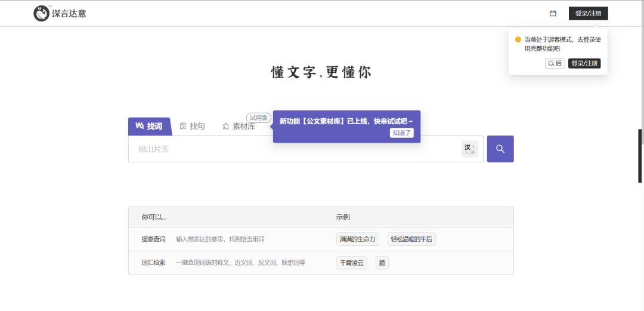This screenshot has width=644, height=311.
Task: Select example word 干霄凌云
Action: 352,263
